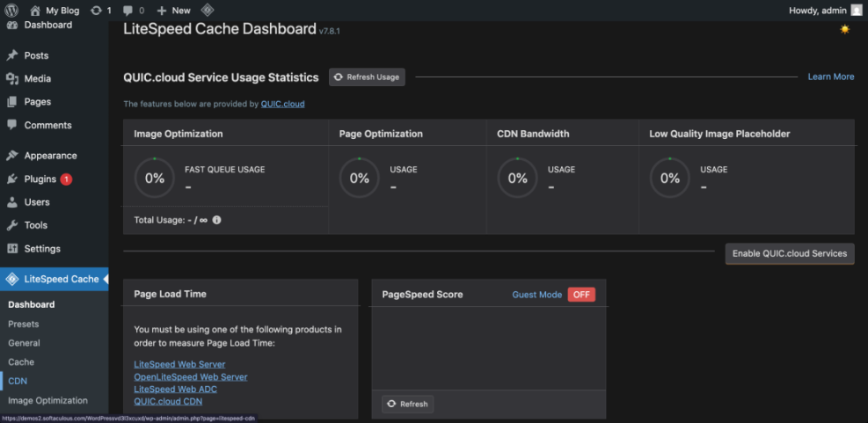The width and height of the screenshot is (868, 423).
Task: Open QUIC.cloud link in features description
Action: (283, 104)
